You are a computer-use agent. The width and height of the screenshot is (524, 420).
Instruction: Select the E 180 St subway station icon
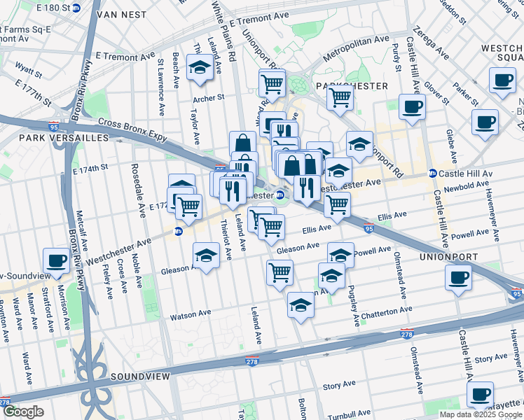click(76, 8)
